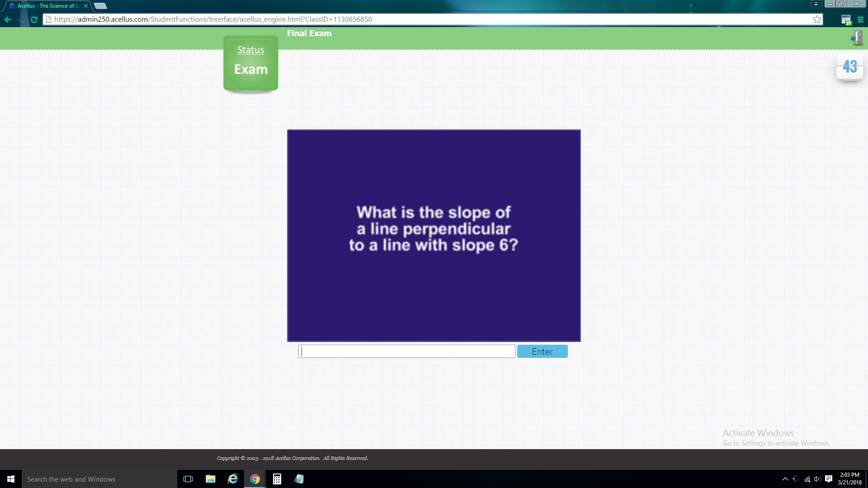868x488 pixels.
Task: Open the volume control icon
Action: (x=817, y=479)
